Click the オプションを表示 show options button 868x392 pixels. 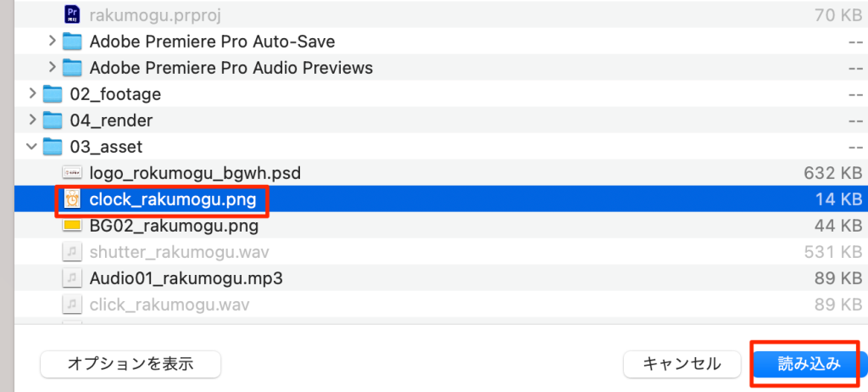(131, 364)
